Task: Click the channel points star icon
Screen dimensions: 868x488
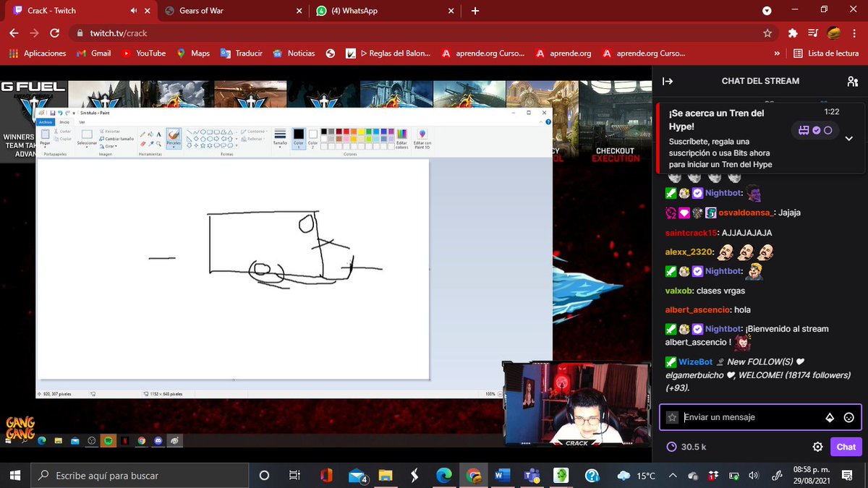Action: [672, 417]
